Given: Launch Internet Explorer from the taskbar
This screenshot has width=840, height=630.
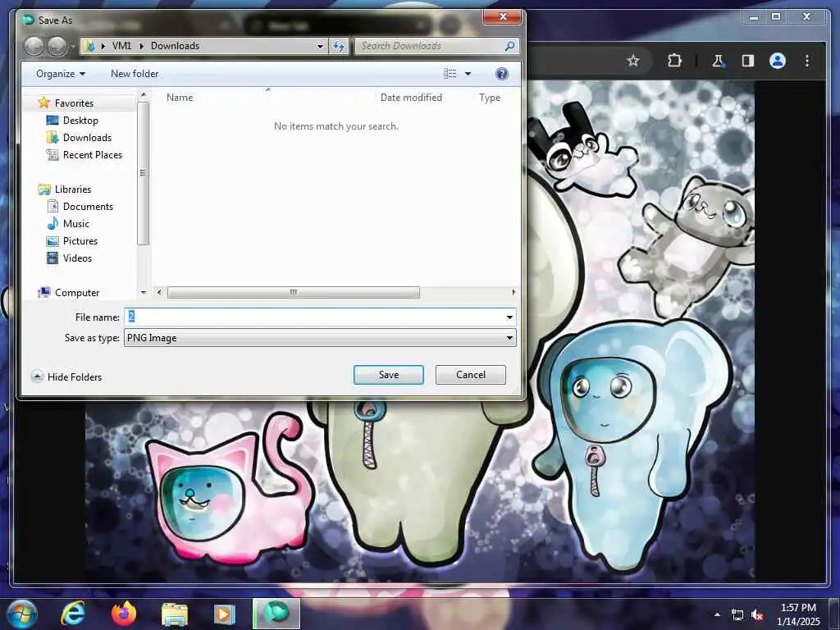Looking at the screenshot, I should 73,614.
